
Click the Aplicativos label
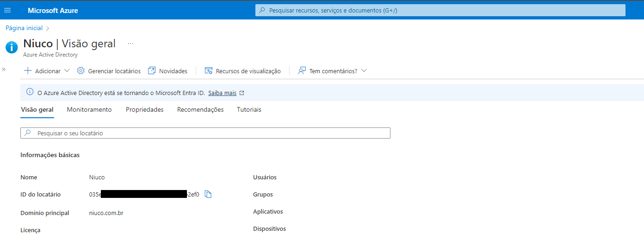(268, 212)
